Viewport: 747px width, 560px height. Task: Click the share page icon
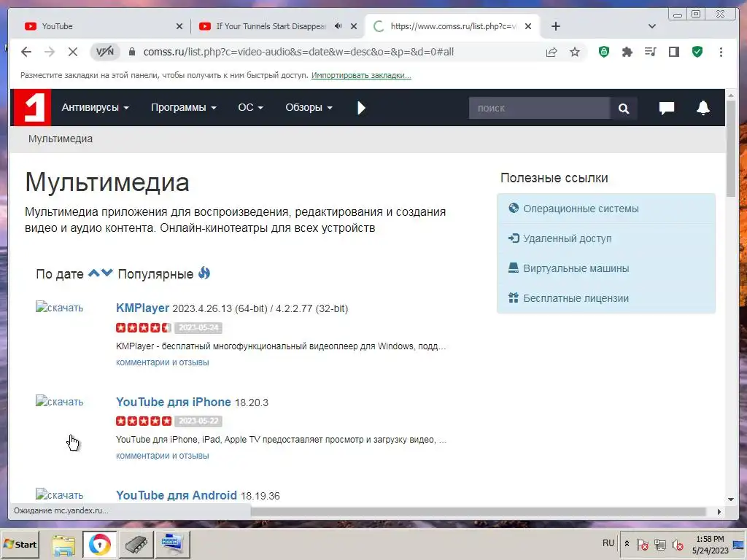[551, 52]
